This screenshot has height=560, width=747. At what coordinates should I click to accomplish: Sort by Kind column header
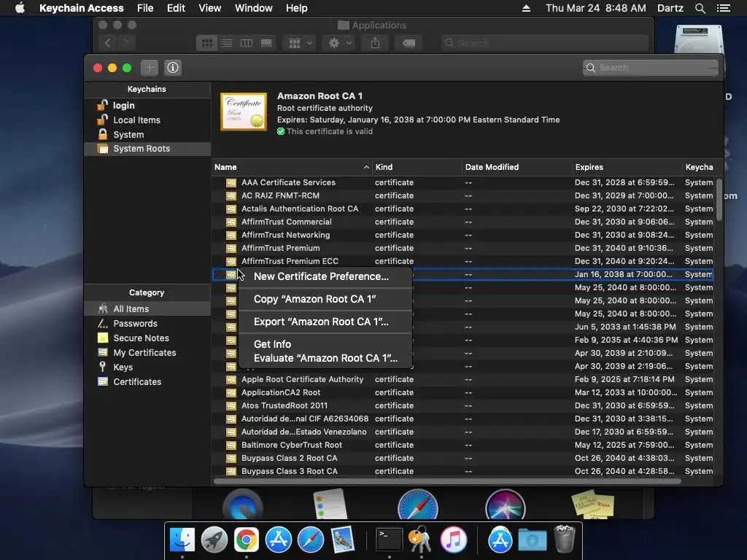coord(417,167)
